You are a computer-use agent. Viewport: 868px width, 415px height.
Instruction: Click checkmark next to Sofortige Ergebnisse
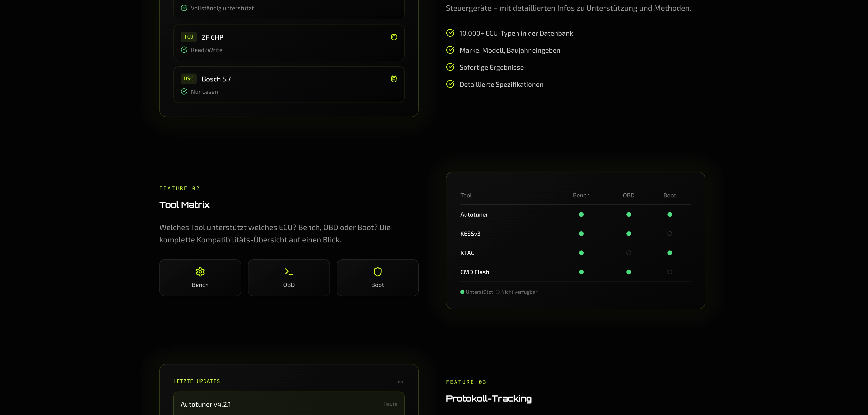click(x=450, y=67)
